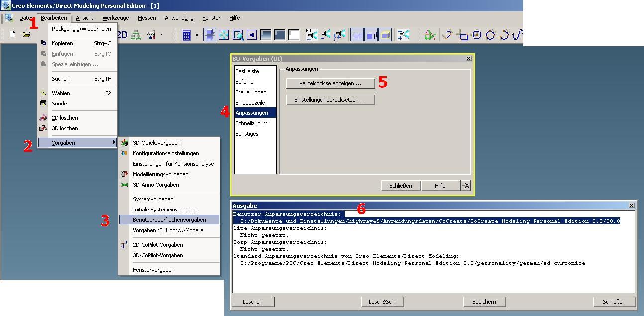Open the Anwendung menu

178,18
